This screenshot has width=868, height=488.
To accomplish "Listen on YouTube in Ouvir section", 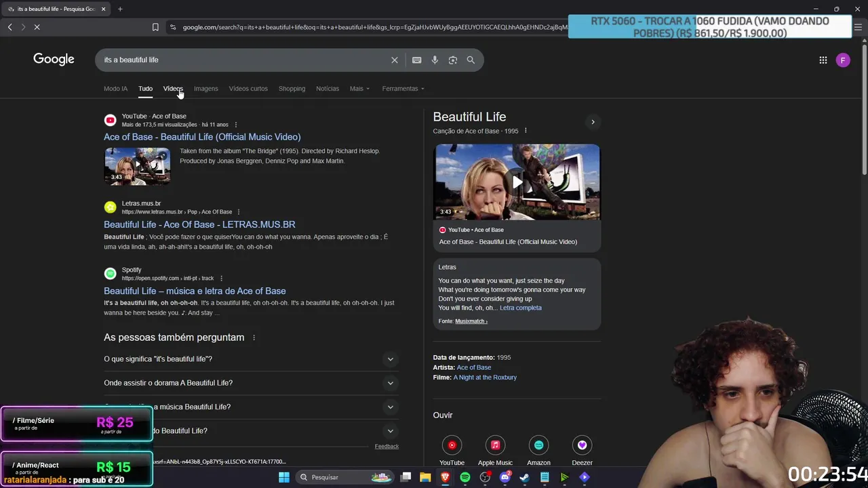I will click(452, 451).
